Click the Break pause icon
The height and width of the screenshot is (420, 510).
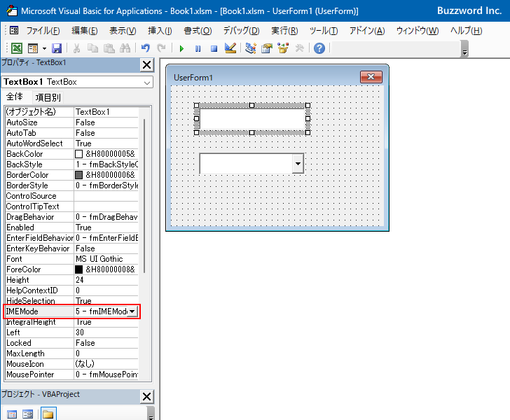tap(198, 49)
